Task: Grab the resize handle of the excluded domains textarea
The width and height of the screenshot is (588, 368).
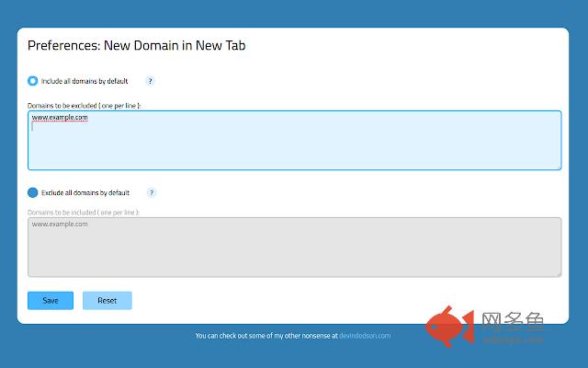Action: click(559, 167)
